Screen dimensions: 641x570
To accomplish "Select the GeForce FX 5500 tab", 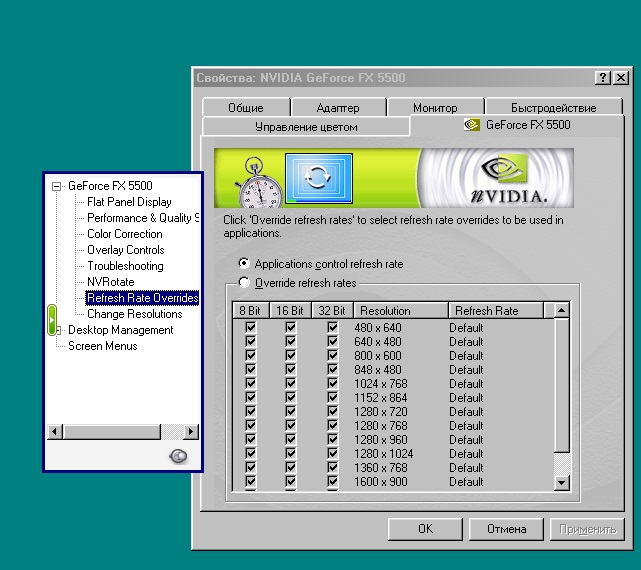I will (x=517, y=125).
